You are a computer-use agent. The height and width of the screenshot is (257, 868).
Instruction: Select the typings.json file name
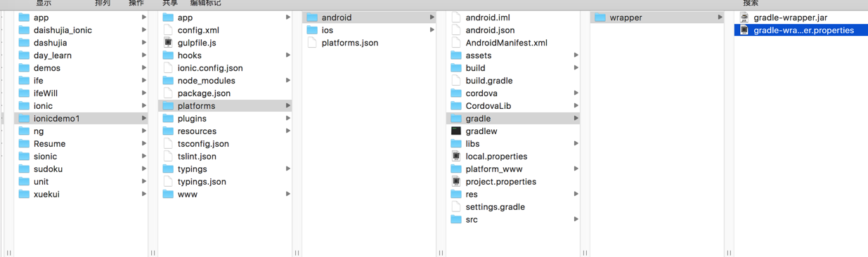click(x=202, y=182)
